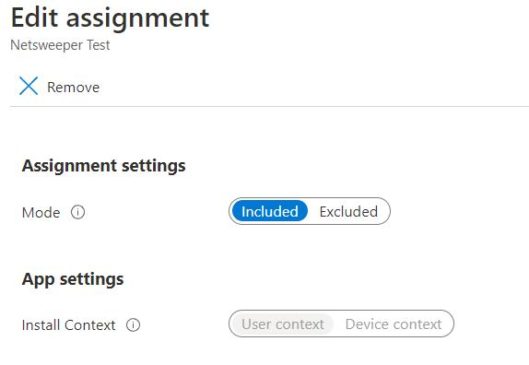This screenshot has width=529, height=365.
Task: Choose the Device context install option
Action: [393, 324]
